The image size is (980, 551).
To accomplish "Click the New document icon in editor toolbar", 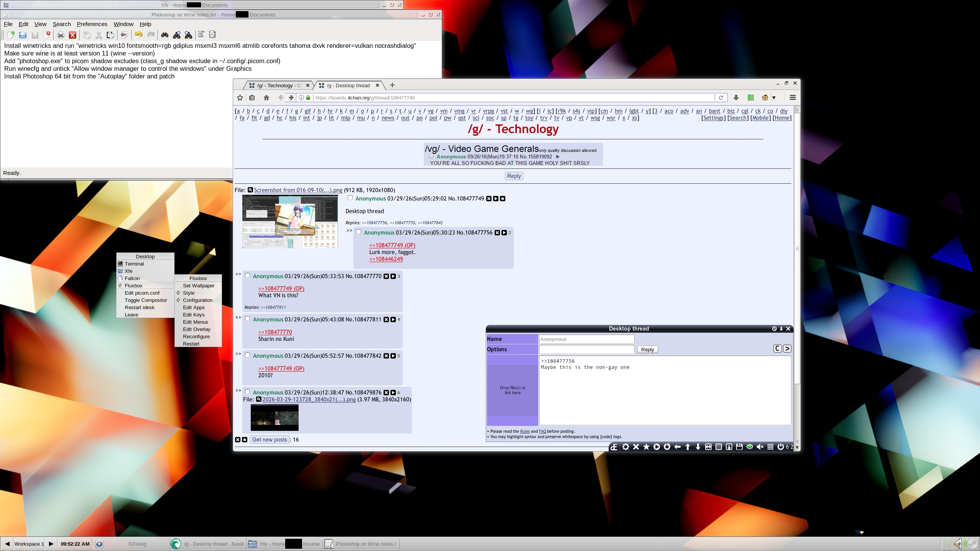I will (x=11, y=35).
